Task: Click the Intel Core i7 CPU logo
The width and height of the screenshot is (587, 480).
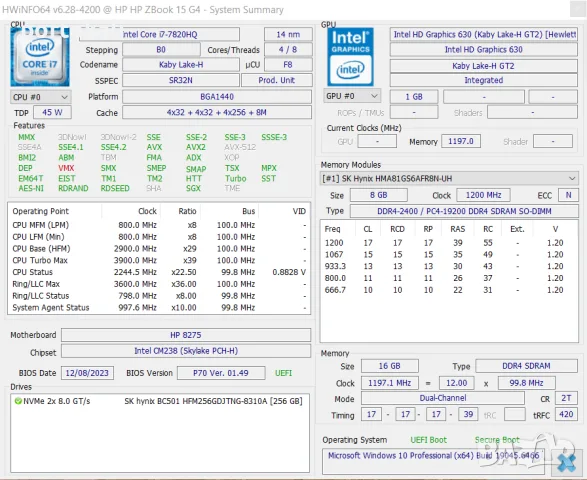Action: point(40,57)
